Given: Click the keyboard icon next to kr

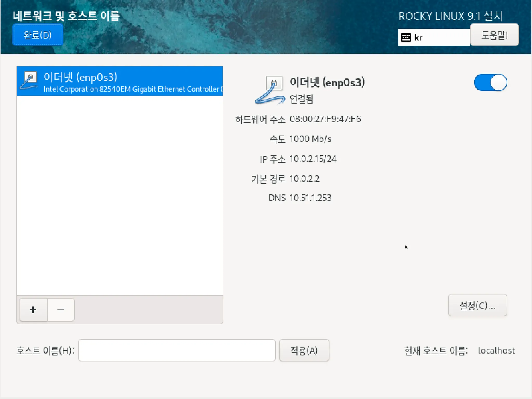Looking at the screenshot, I should tap(406, 38).
